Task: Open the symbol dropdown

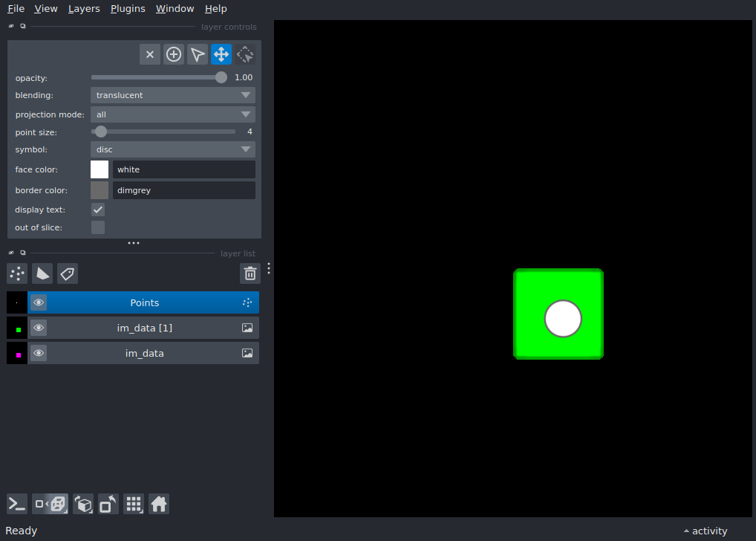Action: 172,149
